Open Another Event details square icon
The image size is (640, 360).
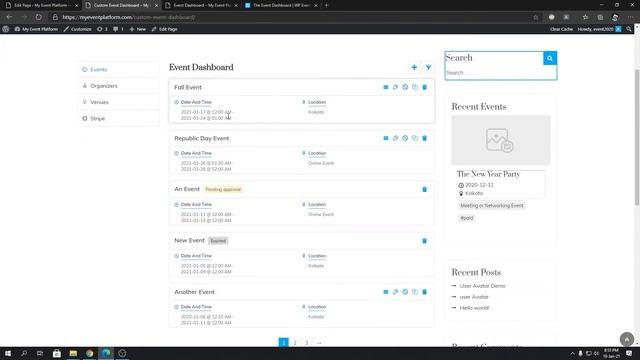pyautogui.click(x=386, y=292)
